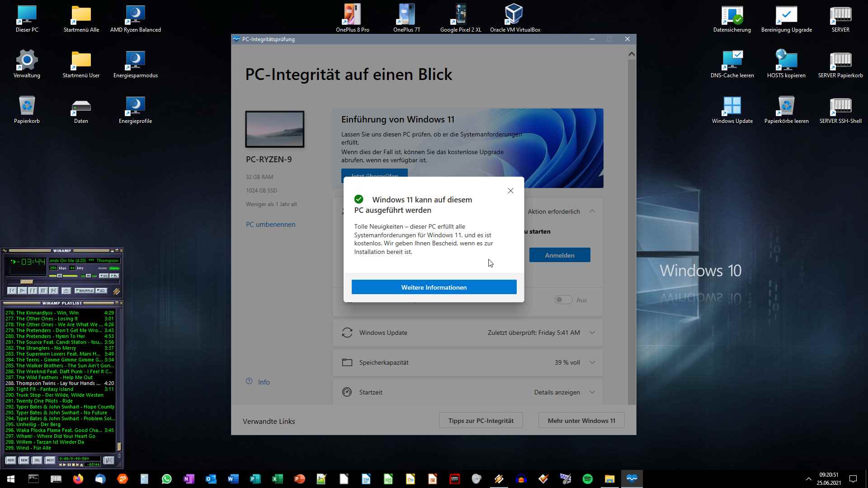Click the Winamp volume slider
This screenshot has width=868, height=488.
[63, 276]
